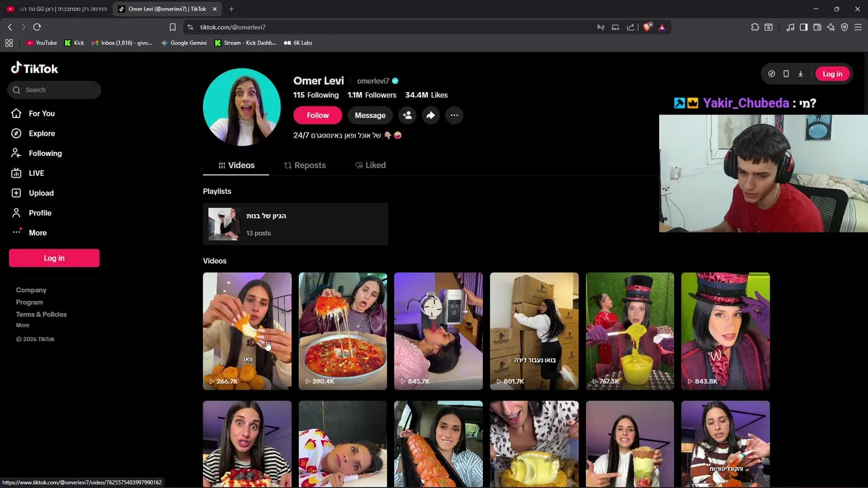Reload the current page
Viewport: 868px width, 488px height.
click(37, 27)
